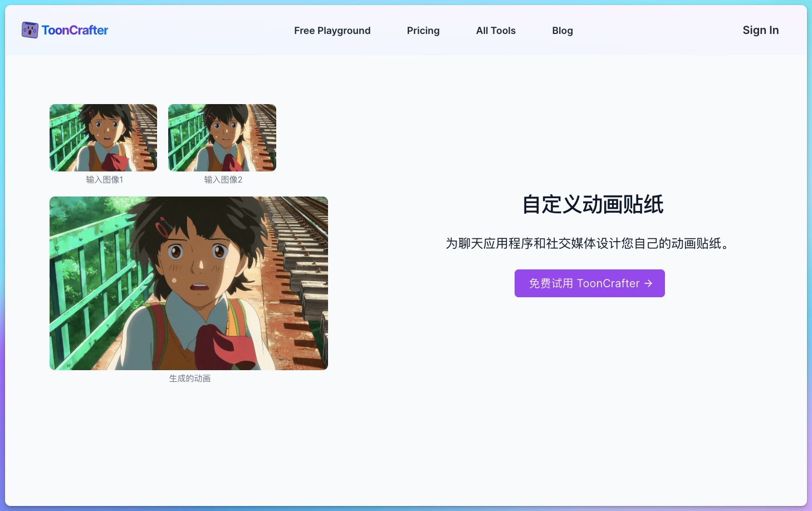This screenshot has height=511, width=812.
Task: Click the 自定义动画贴纸 heading
Action: coord(593,204)
